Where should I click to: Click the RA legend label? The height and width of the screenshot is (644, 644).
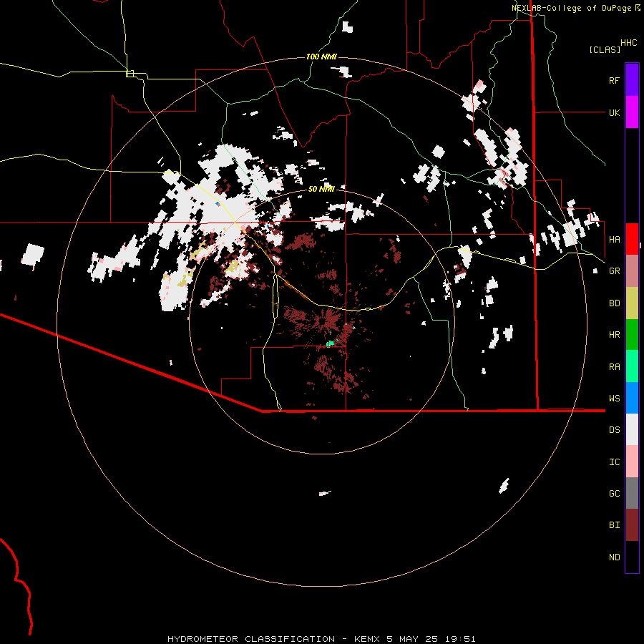614,366
